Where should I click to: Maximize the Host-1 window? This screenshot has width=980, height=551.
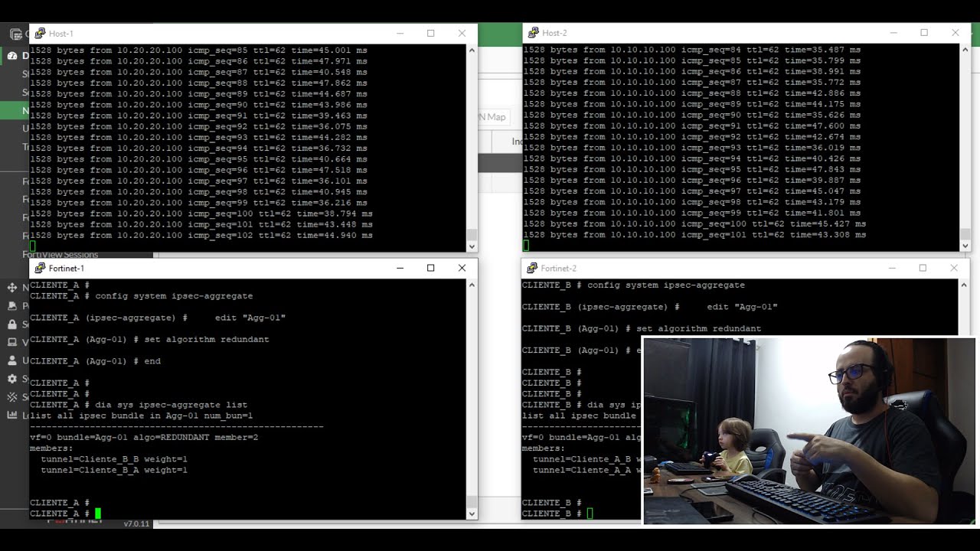pos(430,34)
